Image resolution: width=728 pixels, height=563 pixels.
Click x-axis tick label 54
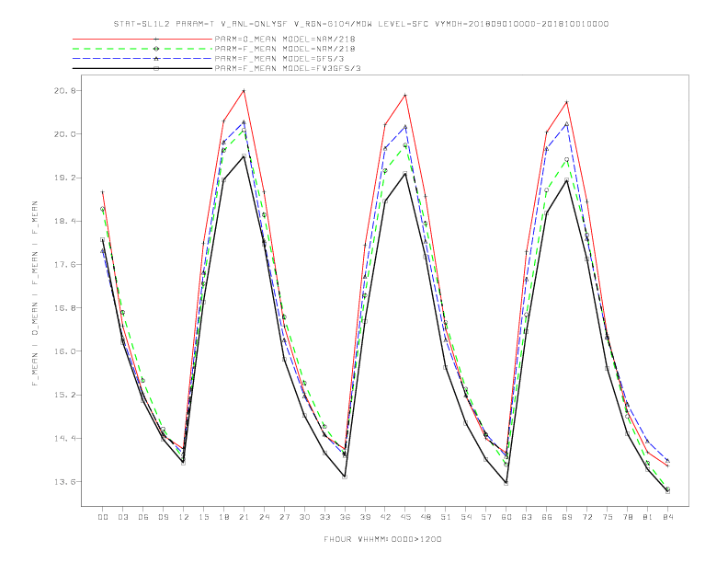466,517
